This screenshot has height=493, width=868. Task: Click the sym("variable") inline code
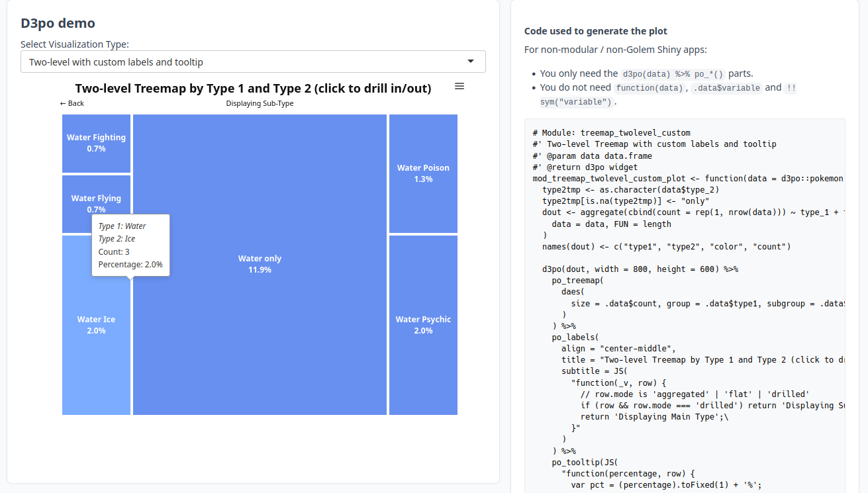click(x=577, y=102)
